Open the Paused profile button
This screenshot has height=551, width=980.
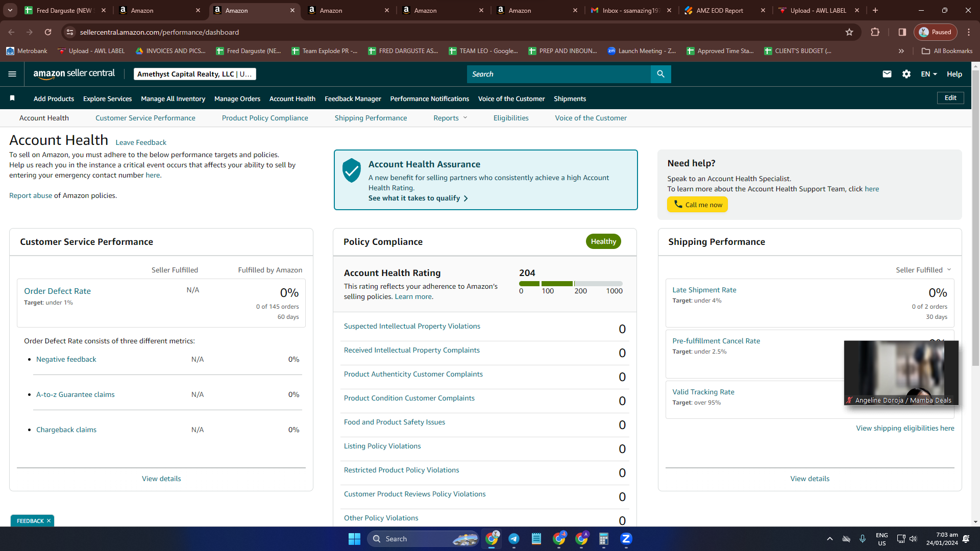pos(936,32)
